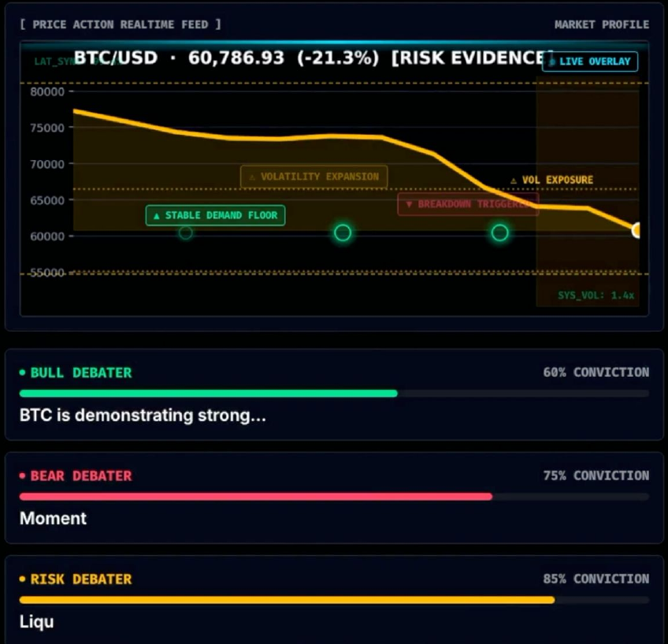
Task: Click the BREAKDOWN TRIGGERED annotation
Action: pos(468,204)
